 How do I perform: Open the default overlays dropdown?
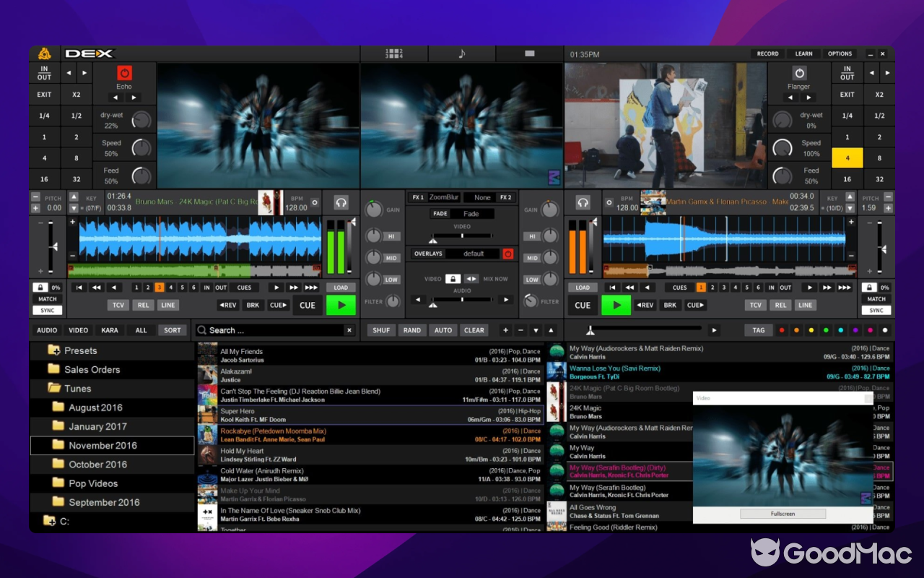474,254
